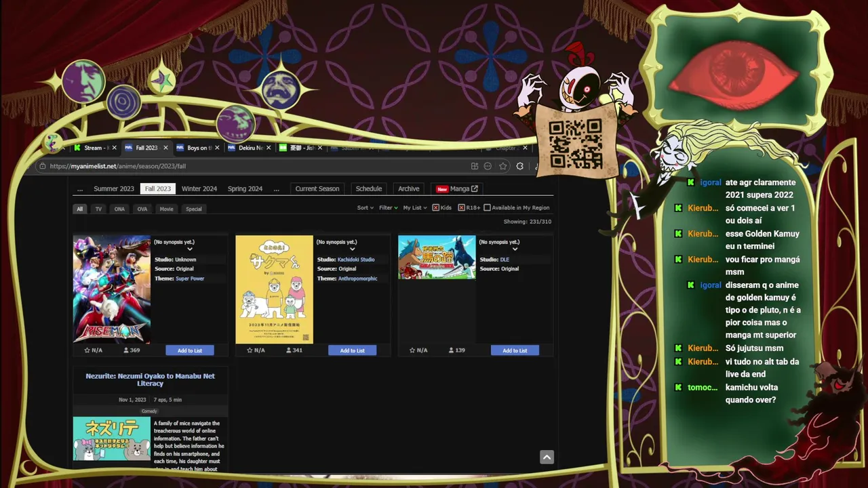Click the members icon beside 139

[x=452, y=350]
